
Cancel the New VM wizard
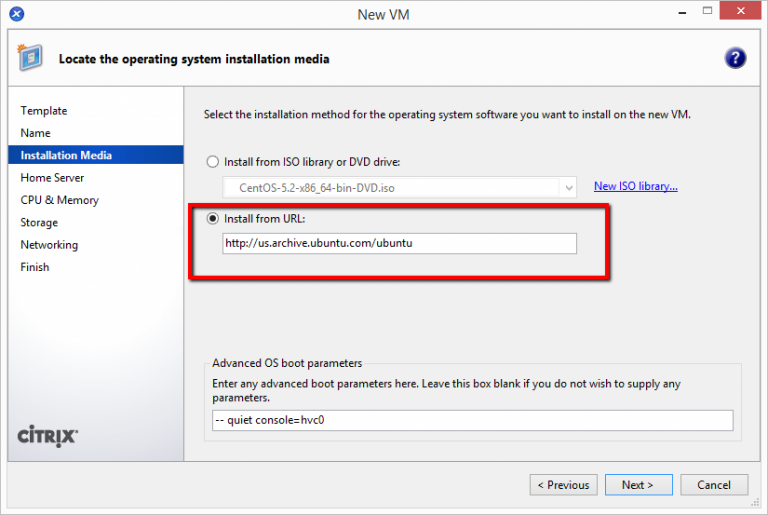[x=714, y=485]
